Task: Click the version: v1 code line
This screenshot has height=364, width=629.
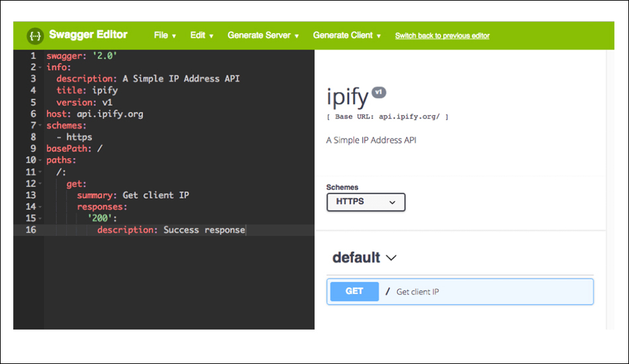Action: pos(84,102)
